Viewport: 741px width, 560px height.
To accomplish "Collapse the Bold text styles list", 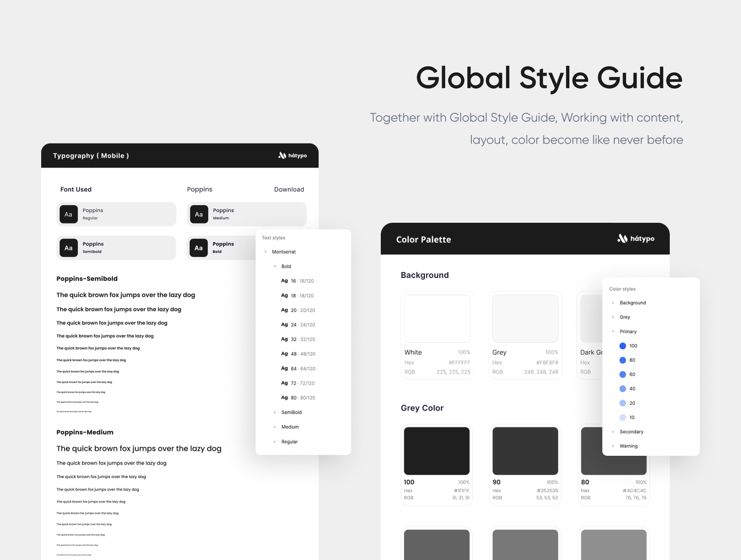I will (275, 266).
